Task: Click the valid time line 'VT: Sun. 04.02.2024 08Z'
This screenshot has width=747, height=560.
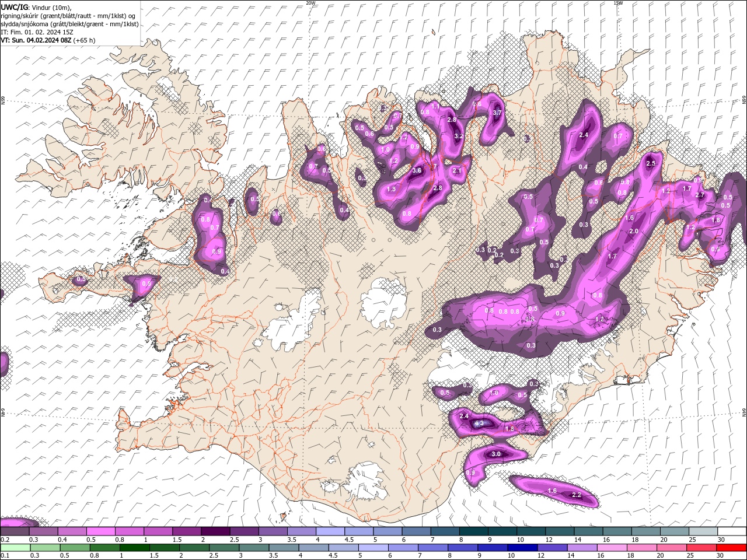Action: pos(36,40)
